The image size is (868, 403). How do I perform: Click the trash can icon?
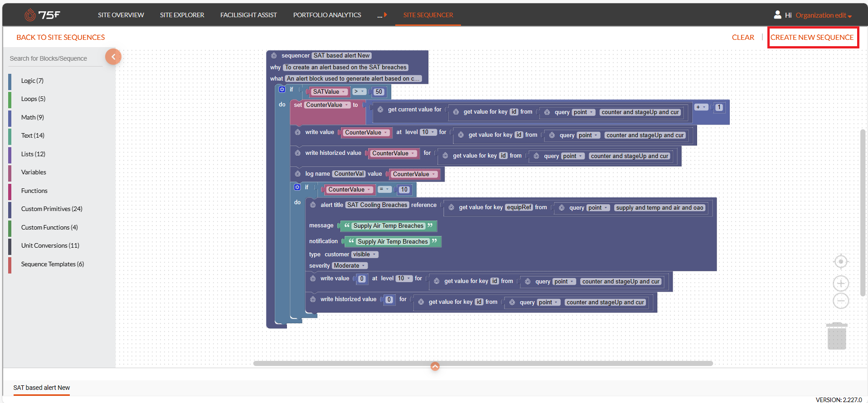[x=837, y=336]
